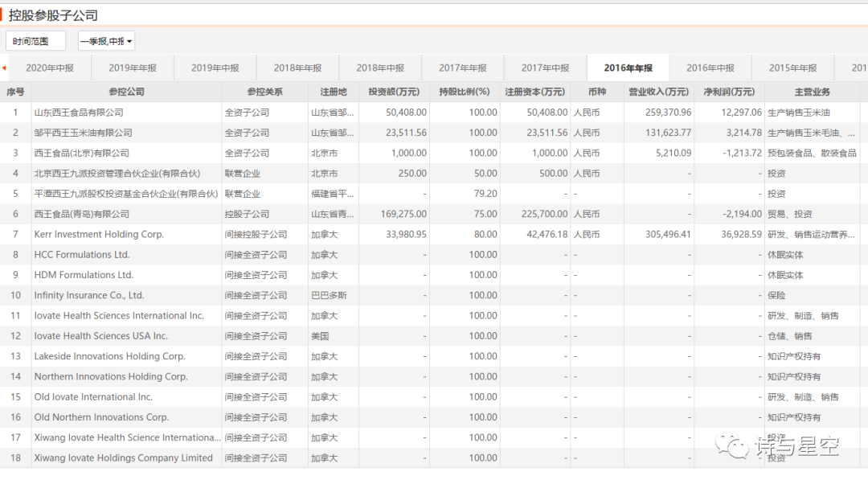The image size is (868, 484).
Task: Select the 2018年中报 tab
Action: [x=380, y=68]
